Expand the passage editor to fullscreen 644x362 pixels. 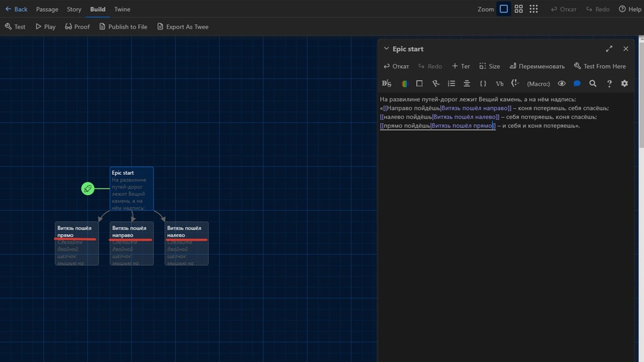609,49
